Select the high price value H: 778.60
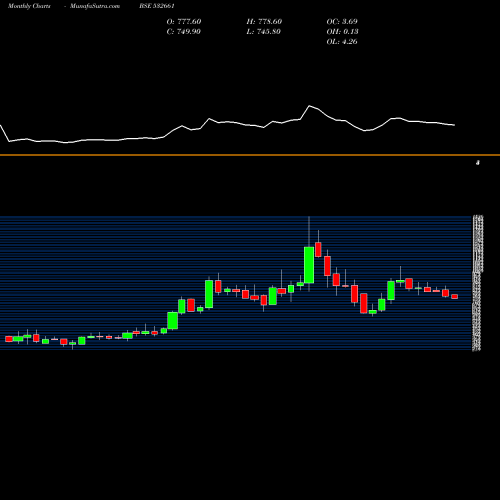Viewport: 500px width, 500px height. pos(264,22)
